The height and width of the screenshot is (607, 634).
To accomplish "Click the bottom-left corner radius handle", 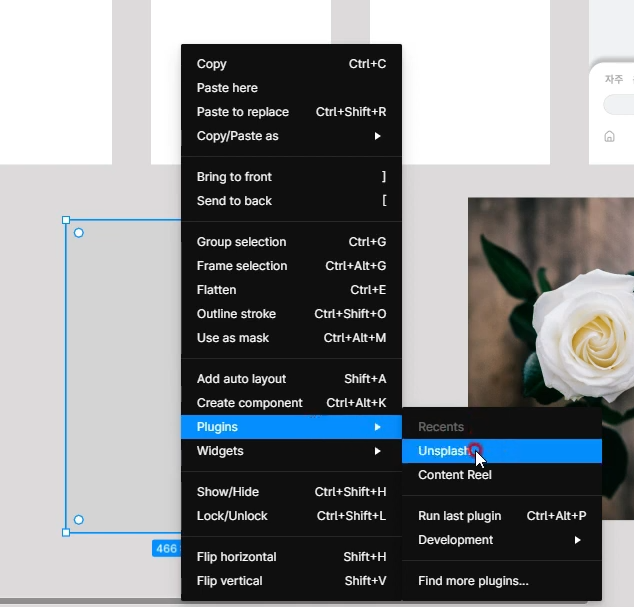I will click(x=79, y=520).
